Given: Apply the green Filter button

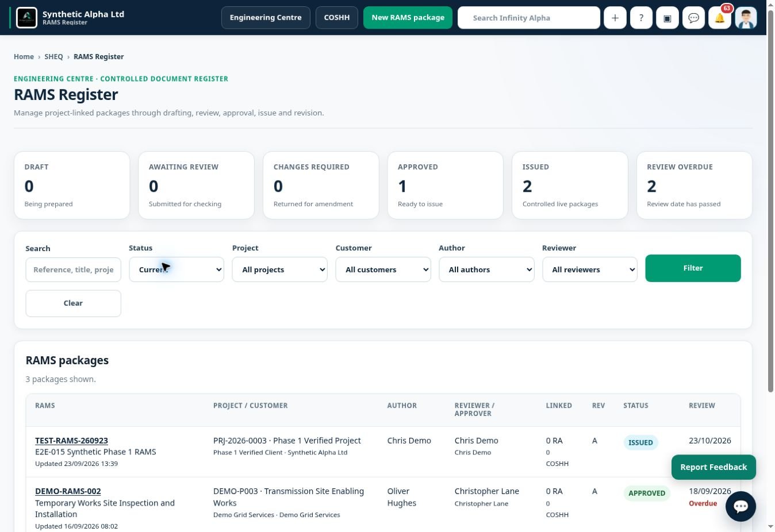Looking at the screenshot, I should click(x=693, y=268).
